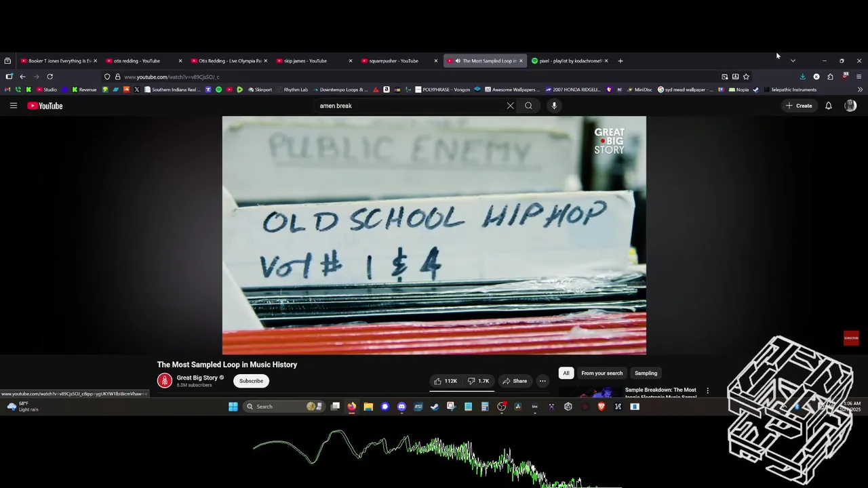Close the 'squarepusher' tab
Viewport: 868px width, 488px height.
pos(436,61)
